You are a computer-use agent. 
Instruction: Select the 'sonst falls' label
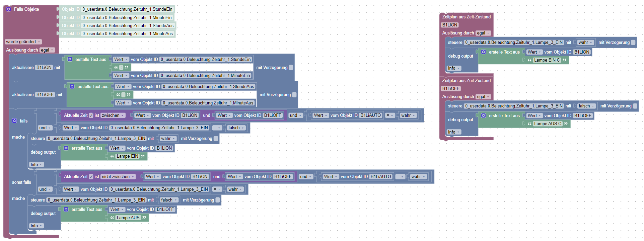coord(21,182)
